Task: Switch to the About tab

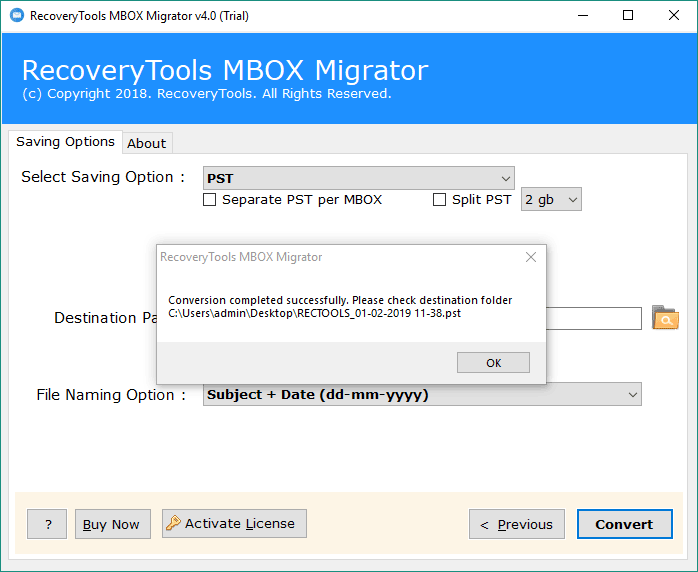Action: pyautogui.click(x=147, y=143)
